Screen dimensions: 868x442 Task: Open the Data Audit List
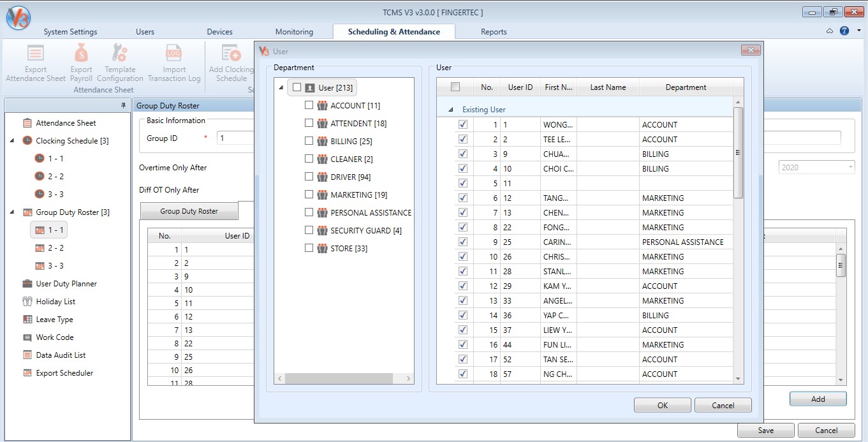(54, 355)
